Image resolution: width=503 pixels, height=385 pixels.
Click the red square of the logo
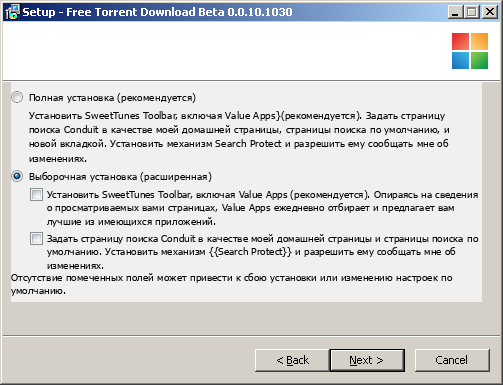point(460,41)
